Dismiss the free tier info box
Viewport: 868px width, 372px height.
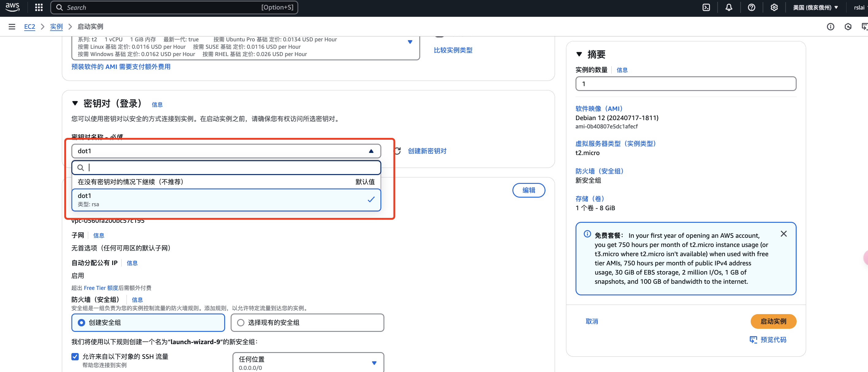pos(783,234)
